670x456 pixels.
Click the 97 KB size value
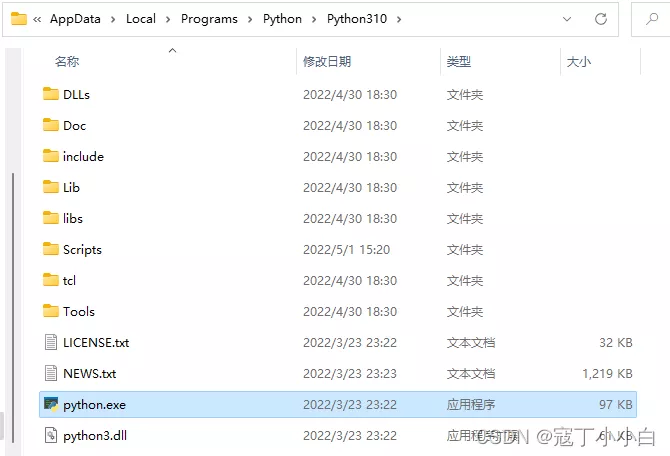pos(616,405)
